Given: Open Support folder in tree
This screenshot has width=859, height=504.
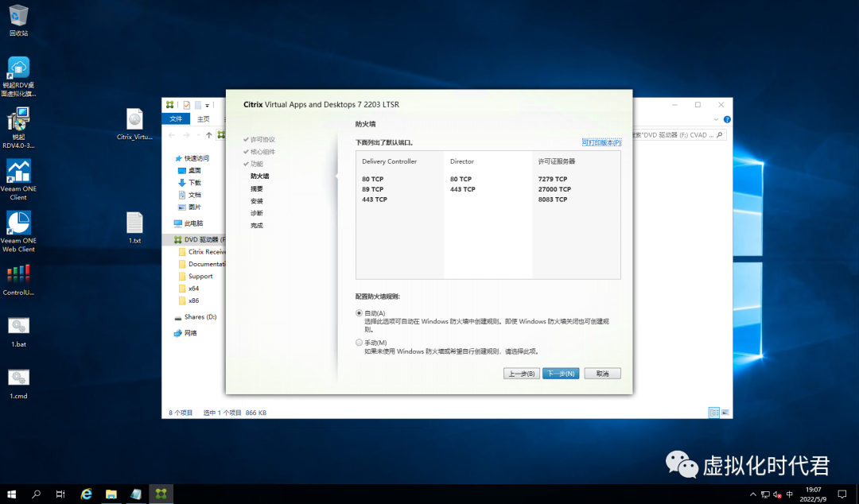Looking at the screenshot, I should coord(200,276).
